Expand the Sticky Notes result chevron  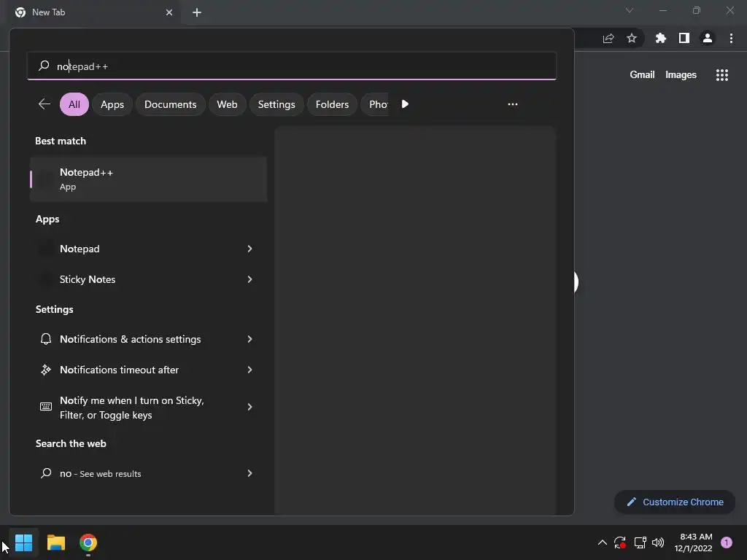click(x=249, y=279)
